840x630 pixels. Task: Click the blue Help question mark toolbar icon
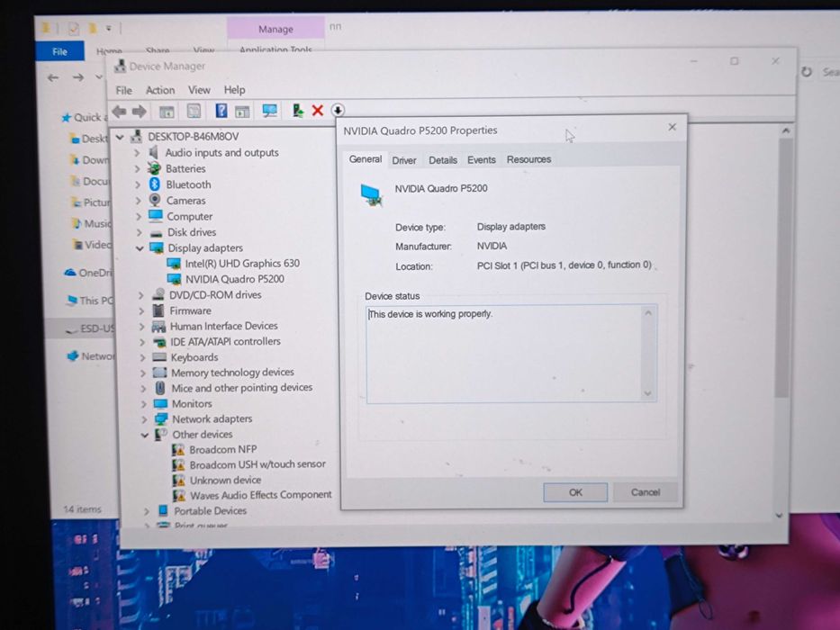click(x=221, y=111)
